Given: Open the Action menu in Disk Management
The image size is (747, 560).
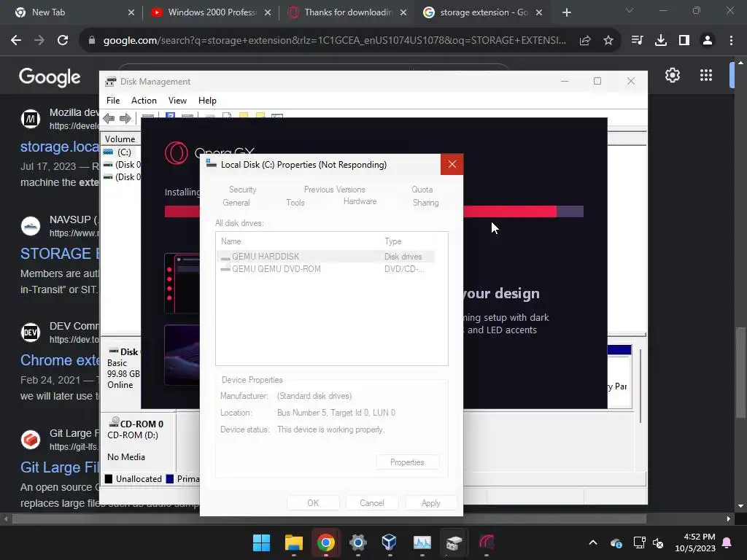Looking at the screenshot, I should click(x=144, y=101).
